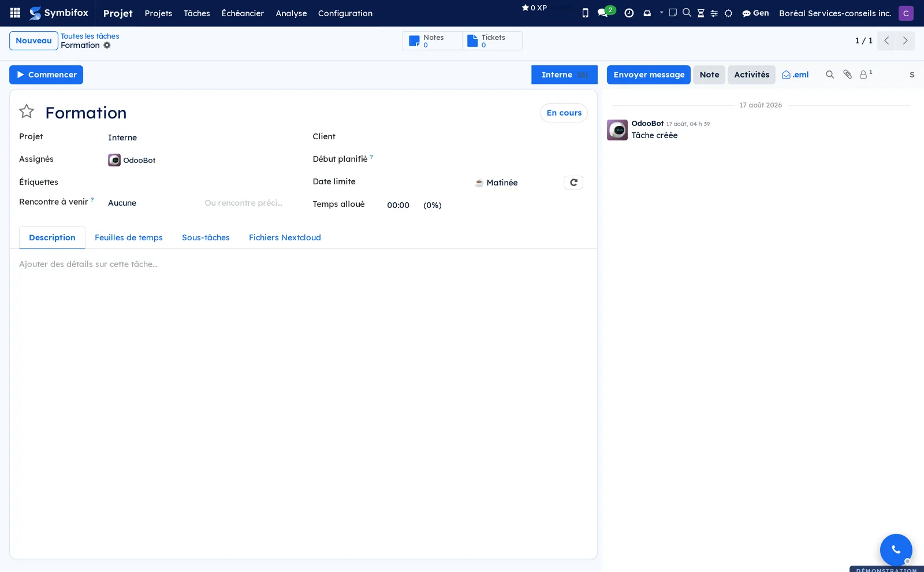
Task: Click the floating phone call button
Action: coord(896,549)
